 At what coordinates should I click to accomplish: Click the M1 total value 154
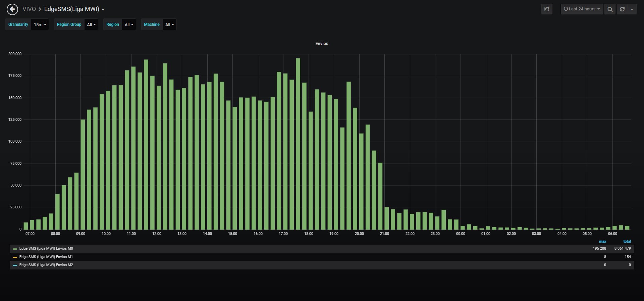pyautogui.click(x=628, y=257)
